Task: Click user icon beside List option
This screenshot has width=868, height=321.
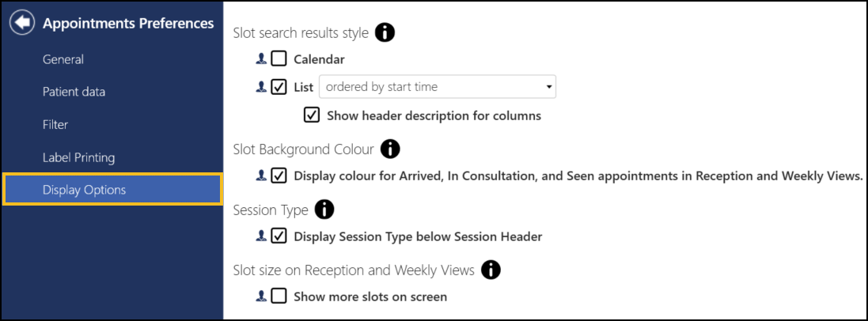Action: click(x=261, y=87)
